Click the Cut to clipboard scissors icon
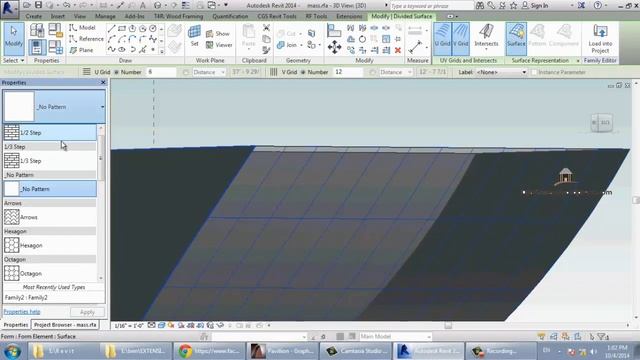Image resolution: width=640 pixels, height=360 pixels. [x=266, y=28]
